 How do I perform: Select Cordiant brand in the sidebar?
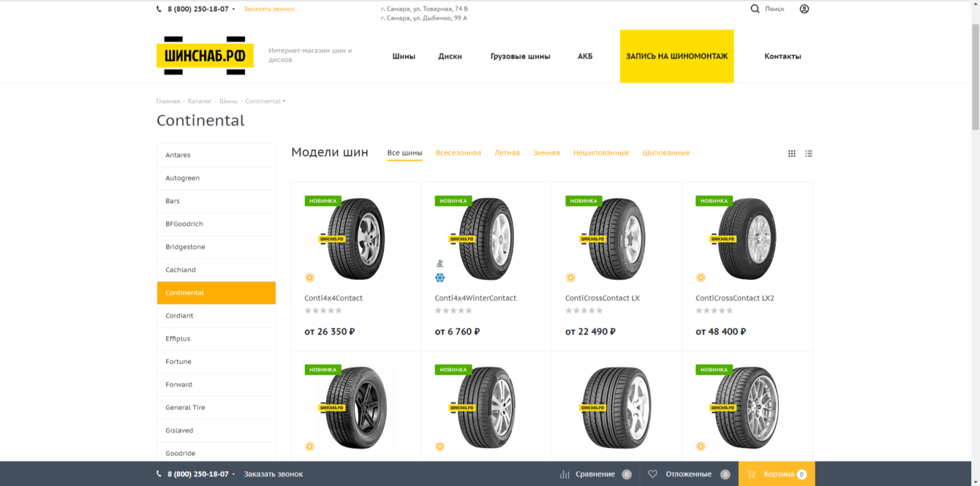216,316
